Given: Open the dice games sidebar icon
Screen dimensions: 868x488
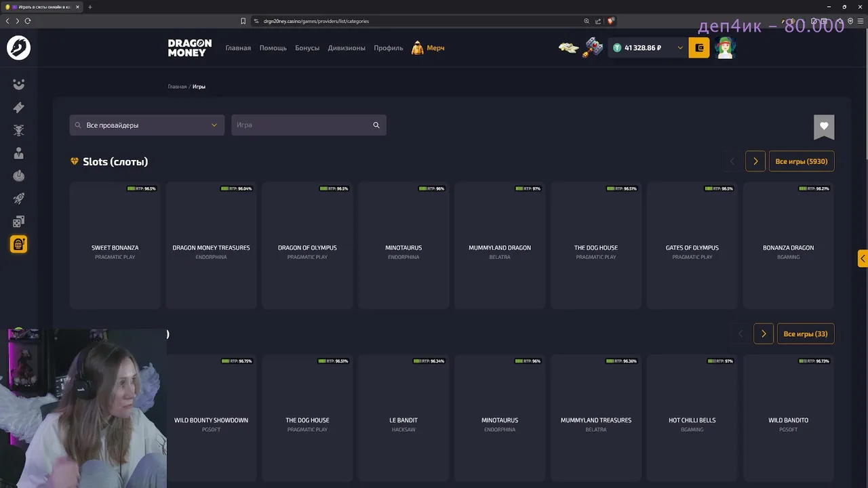Looking at the screenshot, I should pyautogui.click(x=18, y=221).
